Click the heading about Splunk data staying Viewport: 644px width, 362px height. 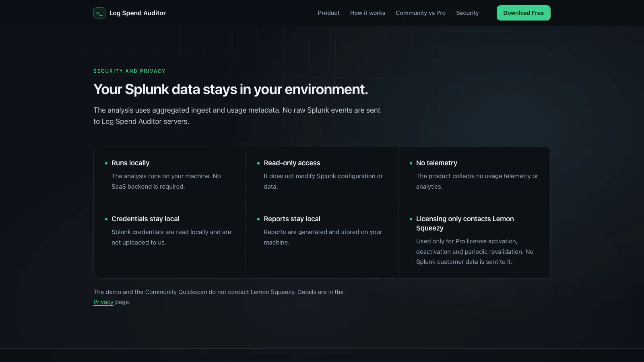231,89
